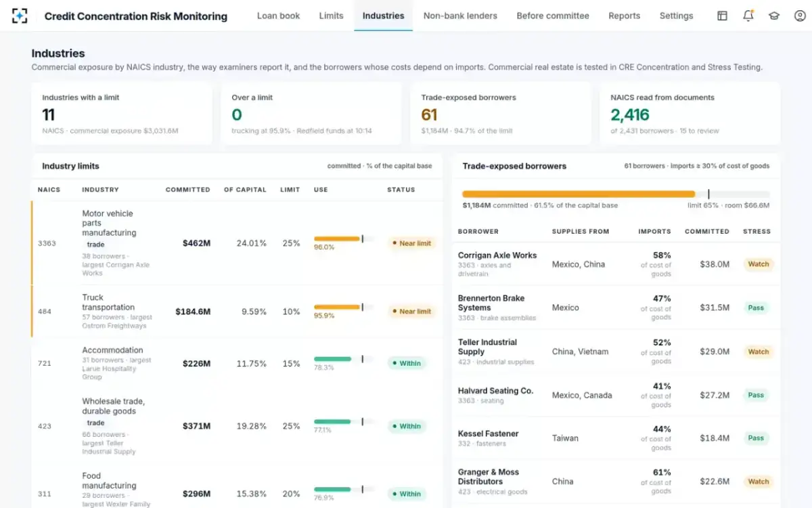812x508 pixels.
Task: Click the trade tag on Motor vehicle parts
Action: [95, 245]
